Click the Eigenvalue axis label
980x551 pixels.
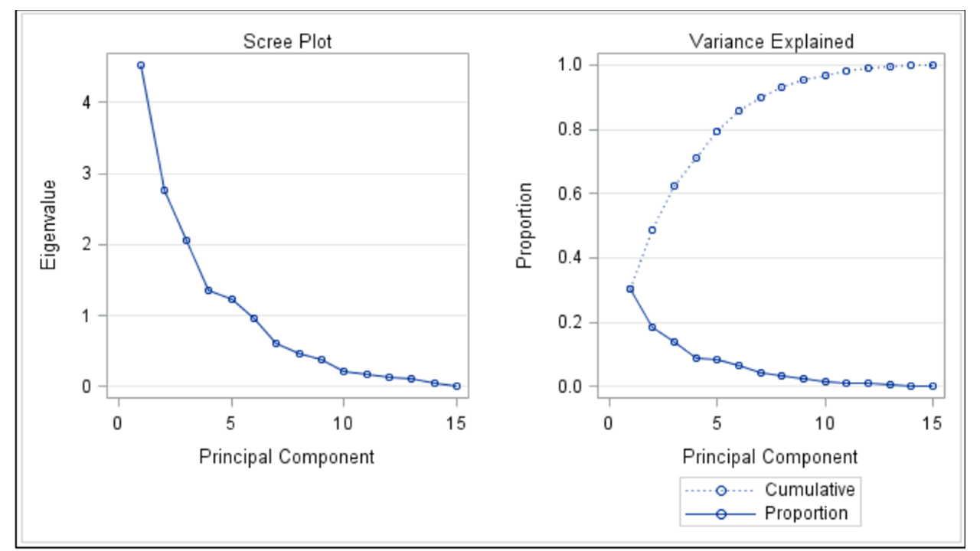pos(49,225)
